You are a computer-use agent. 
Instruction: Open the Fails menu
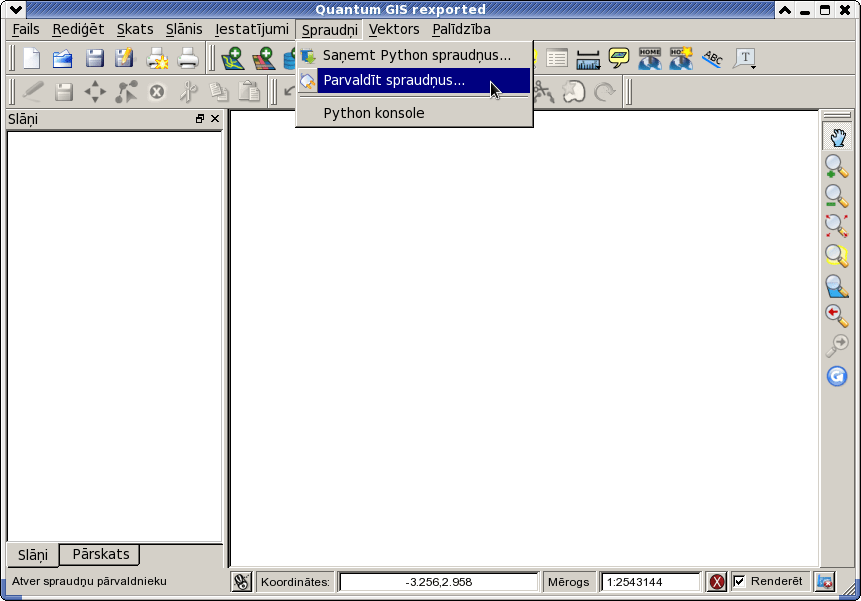[x=26, y=29]
